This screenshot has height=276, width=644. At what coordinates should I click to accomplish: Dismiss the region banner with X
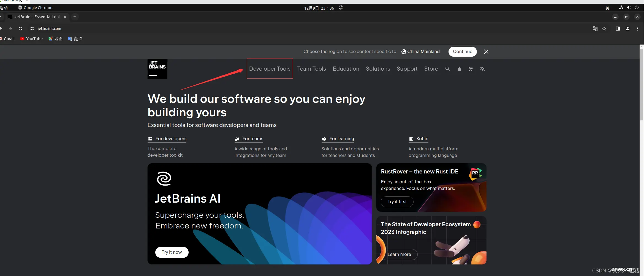click(x=486, y=52)
